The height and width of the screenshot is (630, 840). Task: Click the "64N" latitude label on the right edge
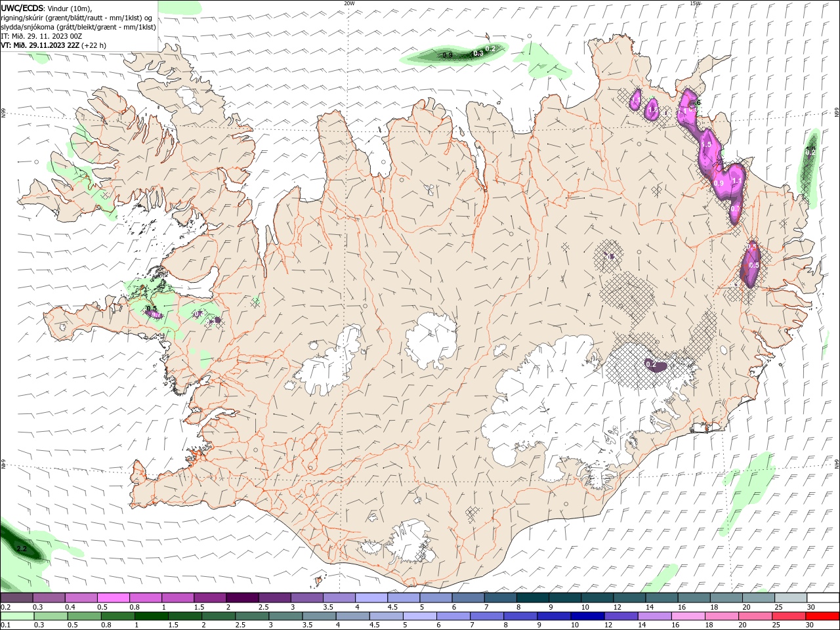click(837, 463)
